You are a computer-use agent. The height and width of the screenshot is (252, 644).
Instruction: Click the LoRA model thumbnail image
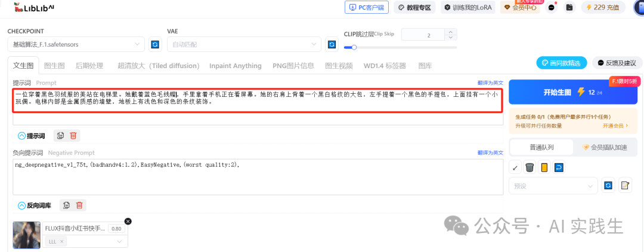point(26,235)
